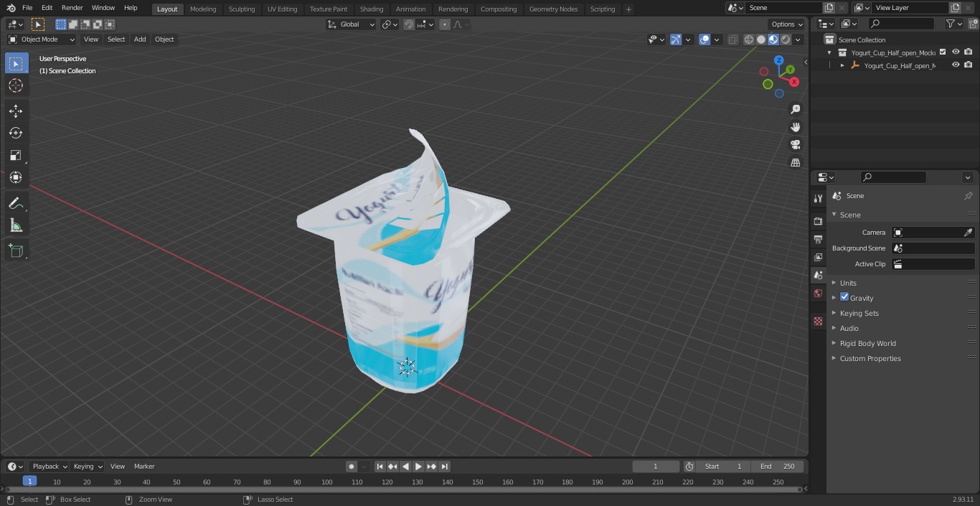Select the Add Cube tool
980x506 pixels.
(16, 251)
